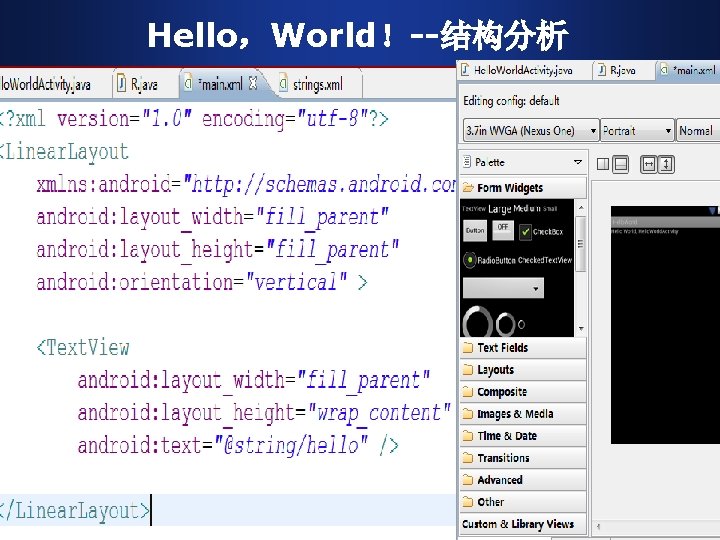Select the RadioButton widget in the palette
The image size is (720, 540).
click(x=489, y=260)
